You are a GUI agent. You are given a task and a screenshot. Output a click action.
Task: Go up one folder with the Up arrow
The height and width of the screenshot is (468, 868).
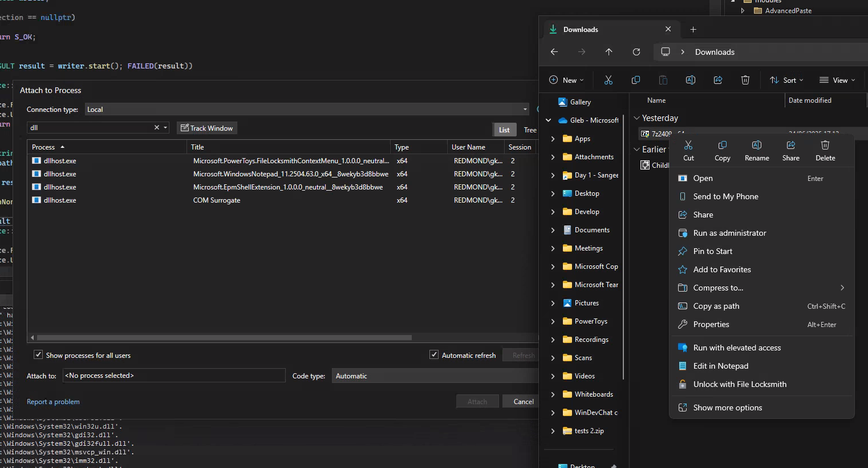609,52
